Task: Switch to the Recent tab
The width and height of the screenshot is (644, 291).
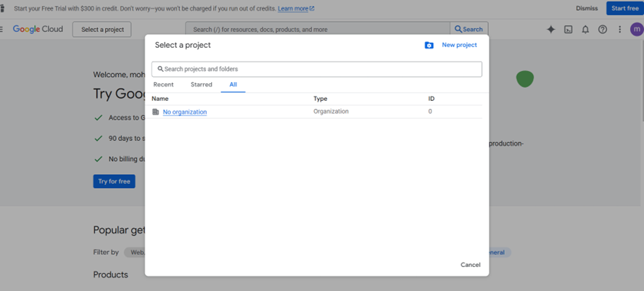Action: pyautogui.click(x=163, y=85)
